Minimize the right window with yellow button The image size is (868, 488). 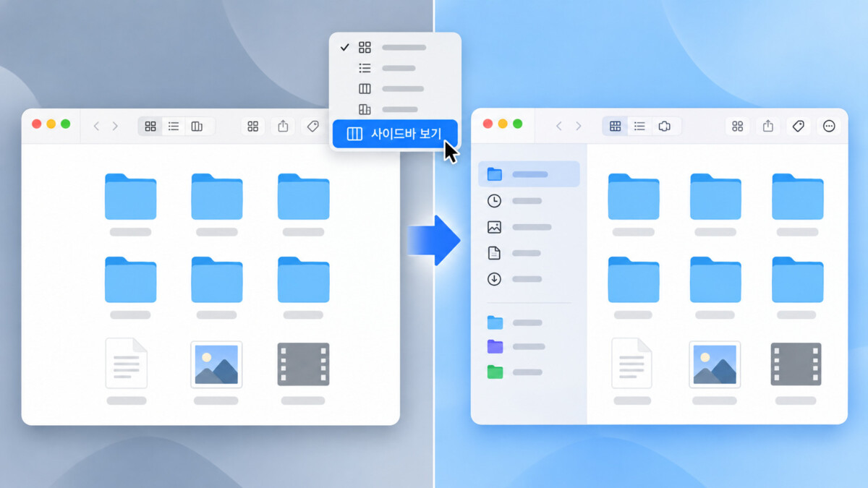pos(503,124)
